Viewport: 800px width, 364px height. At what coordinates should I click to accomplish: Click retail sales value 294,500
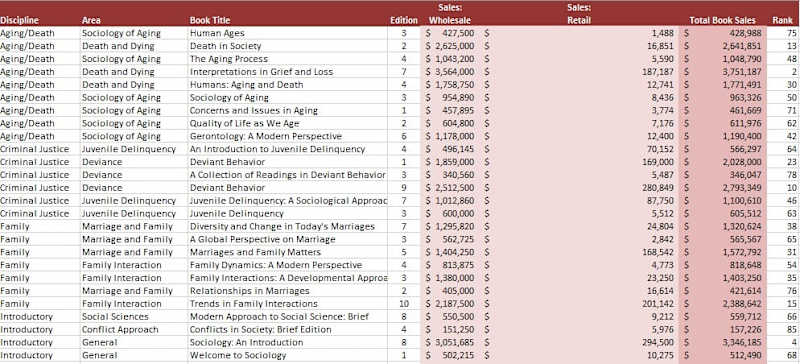[580, 342]
